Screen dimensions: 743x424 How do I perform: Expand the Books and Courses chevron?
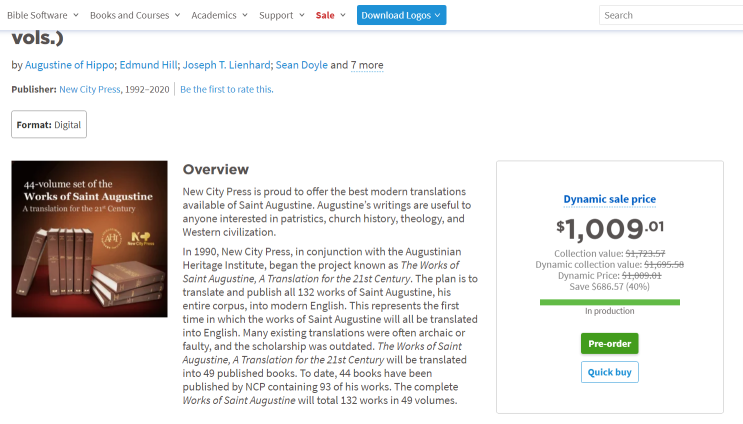(177, 15)
